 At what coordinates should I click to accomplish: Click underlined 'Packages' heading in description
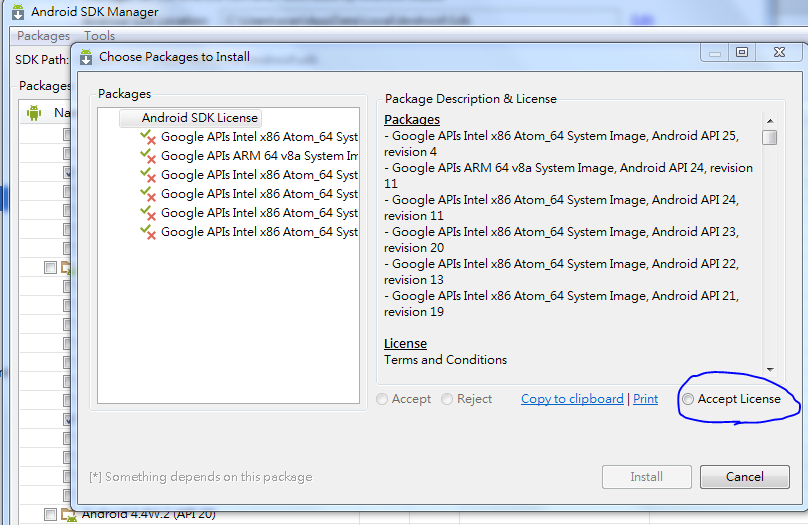pyautogui.click(x=412, y=120)
